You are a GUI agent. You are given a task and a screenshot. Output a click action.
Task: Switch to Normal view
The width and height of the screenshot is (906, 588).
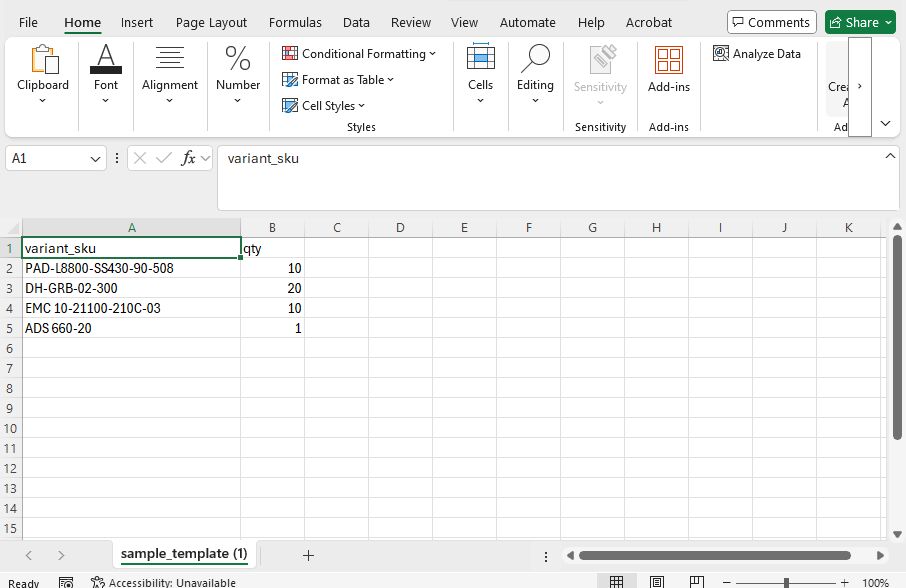click(617, 582)
